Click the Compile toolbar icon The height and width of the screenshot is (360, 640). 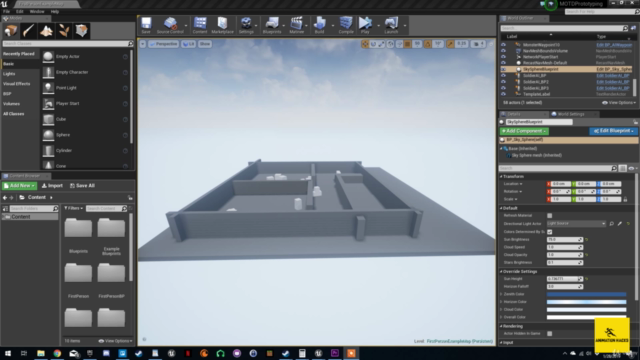coord(346,25)
